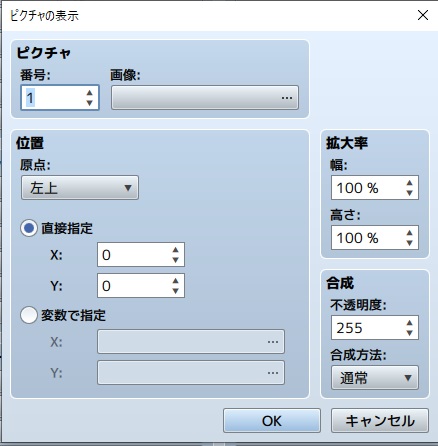Close the ピクチャの表示 dialog window
The image size is (438, 446).
click(x=423, y=15)
